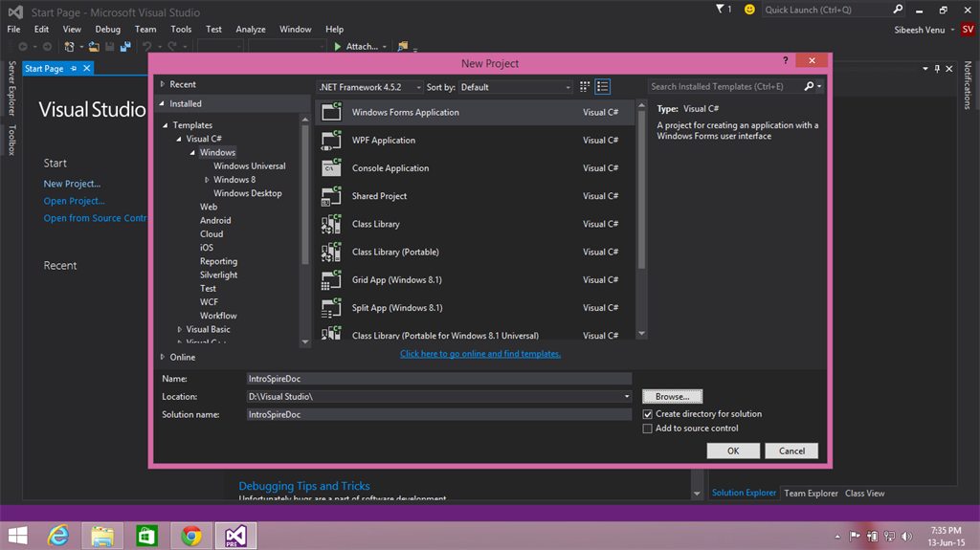
Task: Open the notifications flag icon
Action: [x=720, y=9]
